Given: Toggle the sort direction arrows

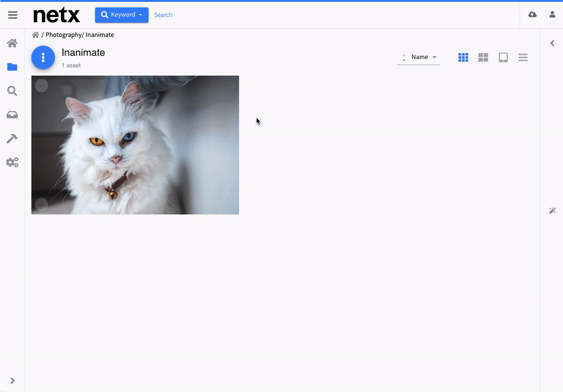Looking at the screenshot, I should tap(404, 57).
